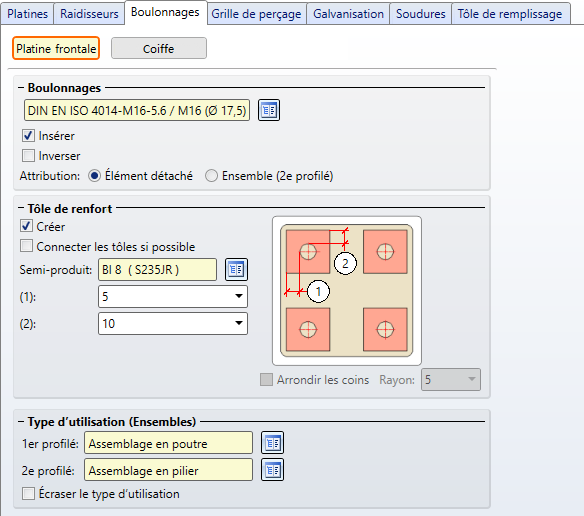This screenshot has height=516, width=584.
Task: Uncheck Créer under Tôle de renfort
Action: (x=26, y=226)
